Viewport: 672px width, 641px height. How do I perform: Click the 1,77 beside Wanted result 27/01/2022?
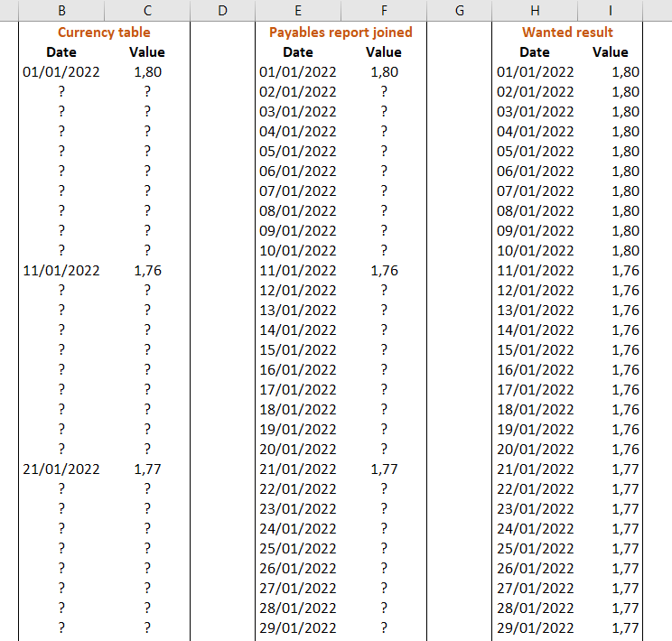[625, 589]
